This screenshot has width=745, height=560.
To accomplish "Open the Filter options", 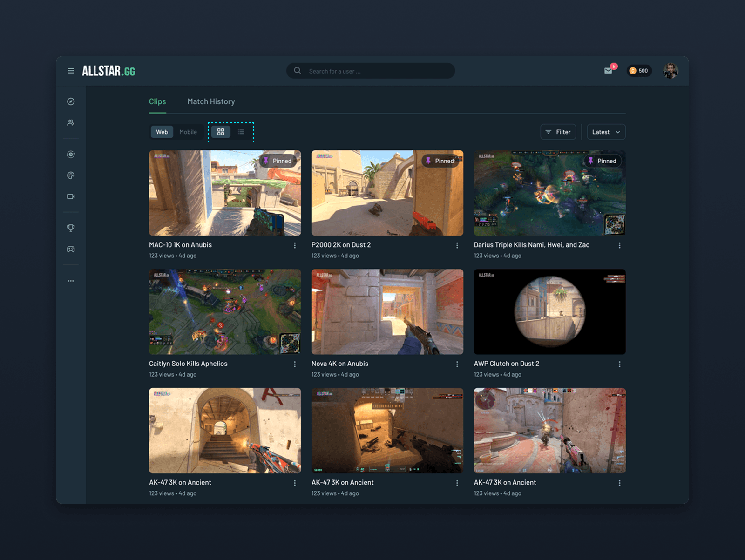I will 558,132.
